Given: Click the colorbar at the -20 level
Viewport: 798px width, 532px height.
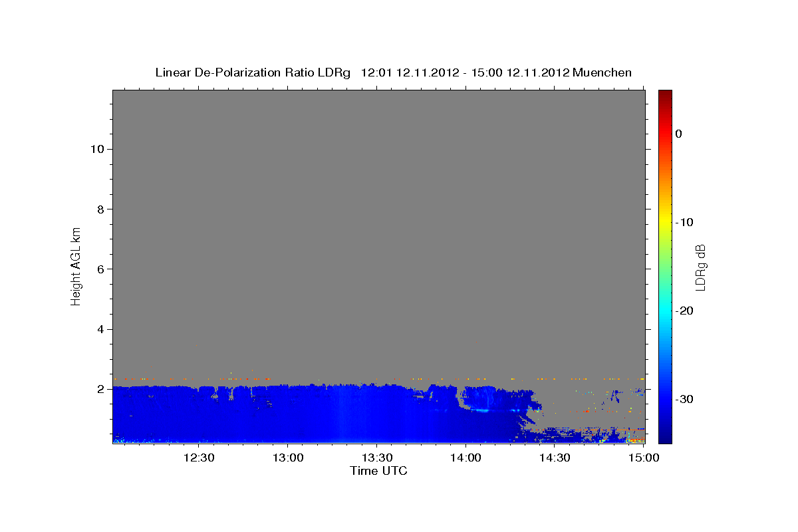Looking at the screenshot, I should 665,311.
